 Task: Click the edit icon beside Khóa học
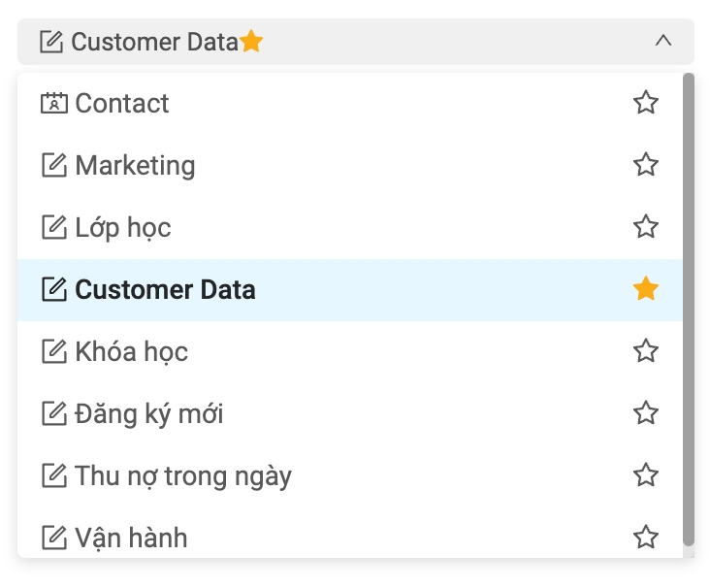pyautogui.click(x=54, y=352)
